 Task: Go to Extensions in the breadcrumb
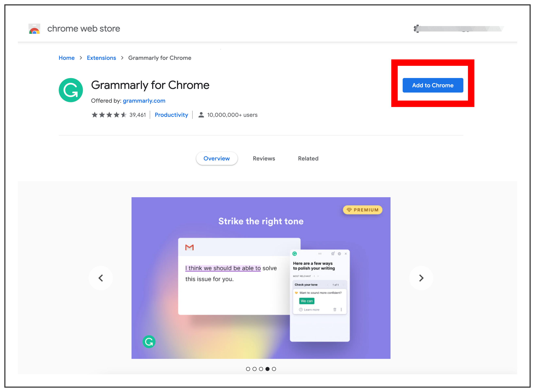(101, 58)
